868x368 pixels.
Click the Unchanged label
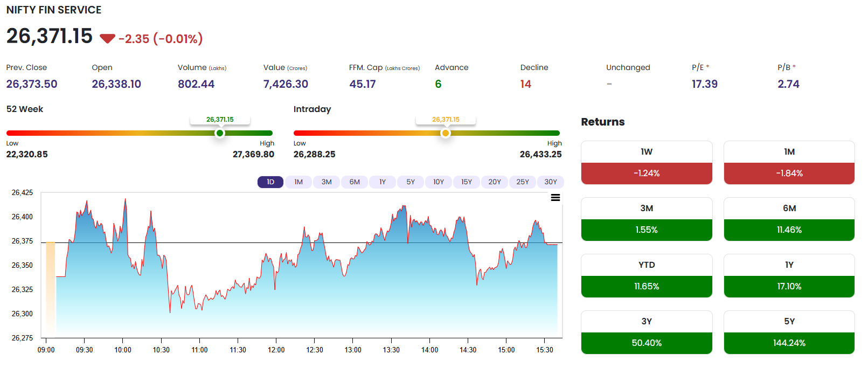pyautogui.click(x=628, y=67)
